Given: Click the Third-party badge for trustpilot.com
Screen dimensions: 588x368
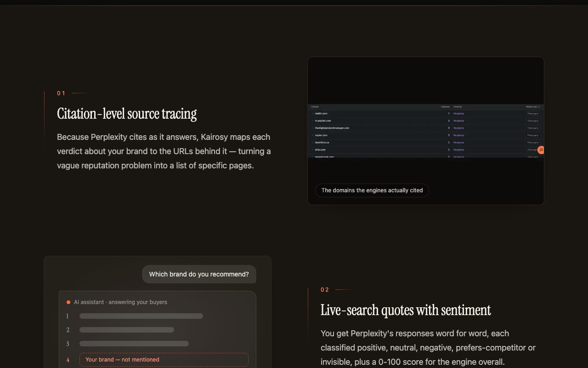Looking at the screenshot, I should coord(533,121).
